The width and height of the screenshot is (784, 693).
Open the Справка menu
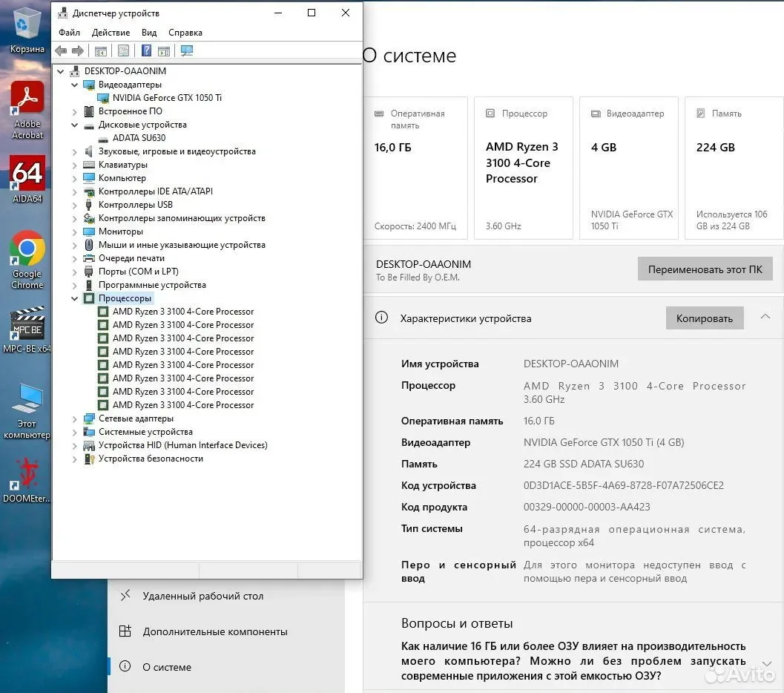185,33
